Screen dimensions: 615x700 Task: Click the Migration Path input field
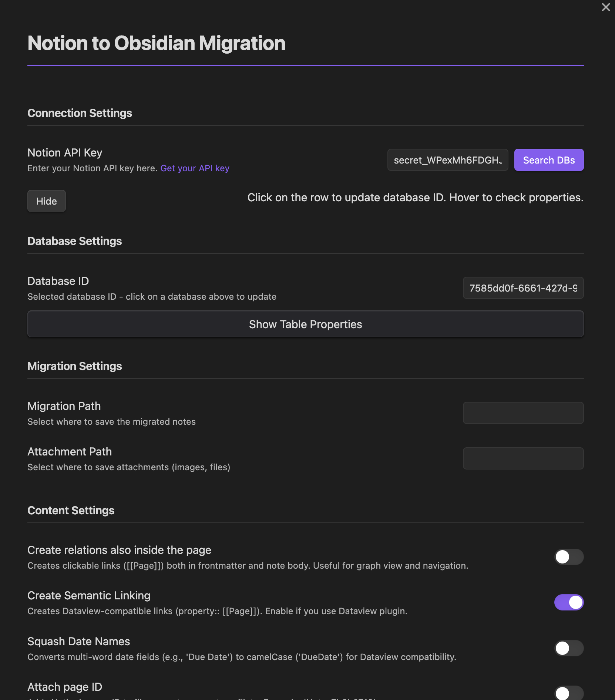pyautogui.click(x=523, y=413)
